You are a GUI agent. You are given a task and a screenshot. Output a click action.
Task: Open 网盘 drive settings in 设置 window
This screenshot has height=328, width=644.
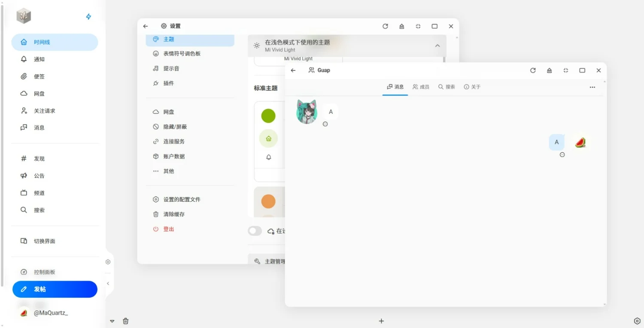pos(190,112)
